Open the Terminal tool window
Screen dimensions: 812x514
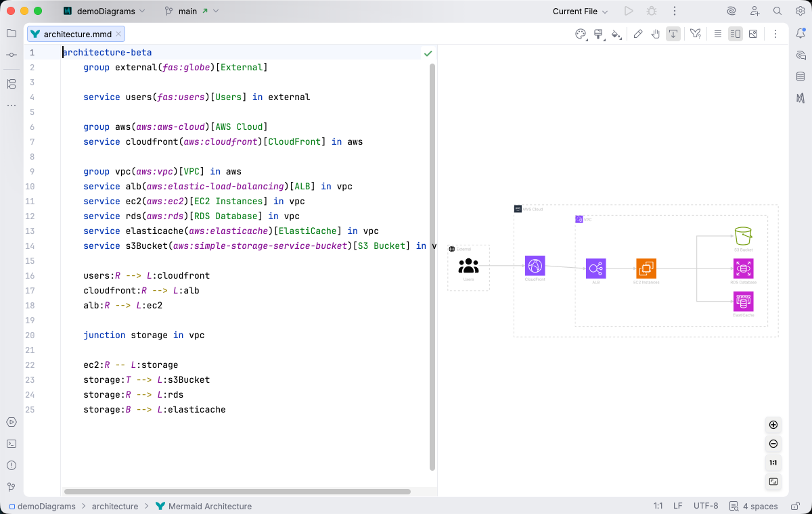pos(12,444)
